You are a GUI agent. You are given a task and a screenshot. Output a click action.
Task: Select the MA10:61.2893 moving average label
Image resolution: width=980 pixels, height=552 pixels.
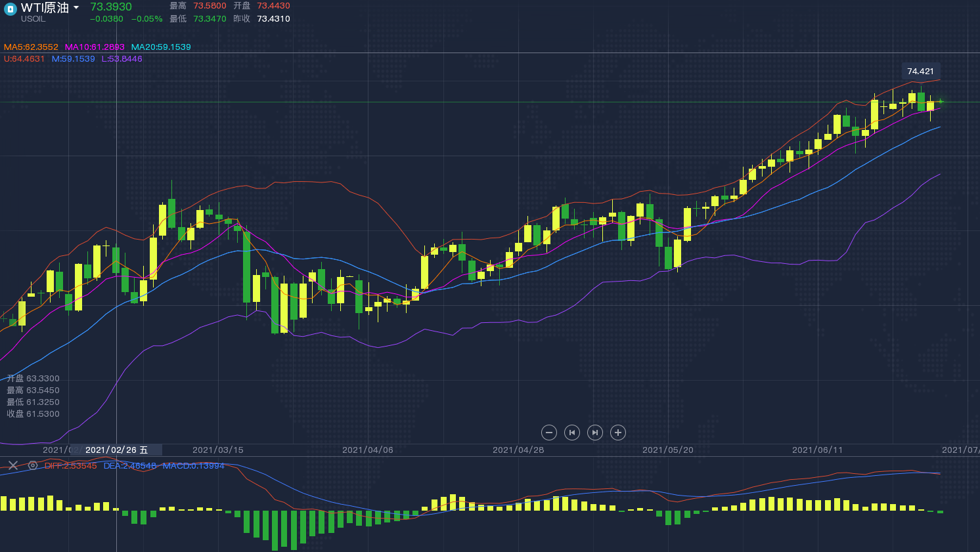coord(95,47)
